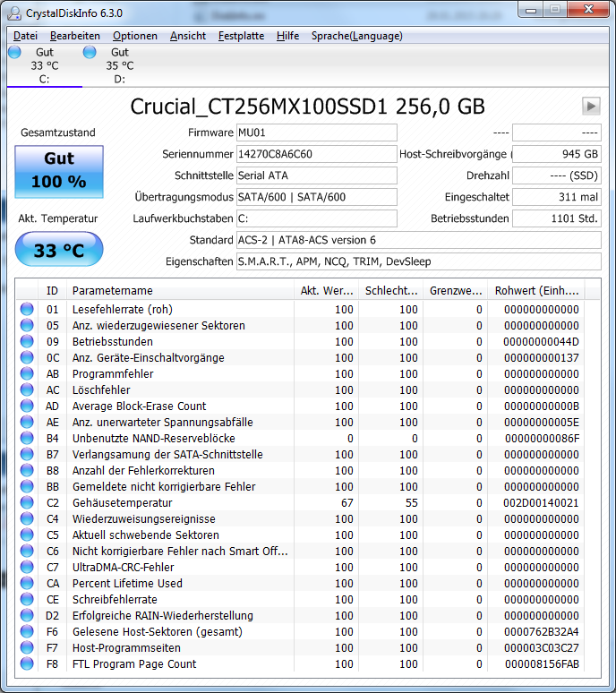Screen dimensions: 616x693
Task: Open the Sprache(Language) menu
Action: 356,36
